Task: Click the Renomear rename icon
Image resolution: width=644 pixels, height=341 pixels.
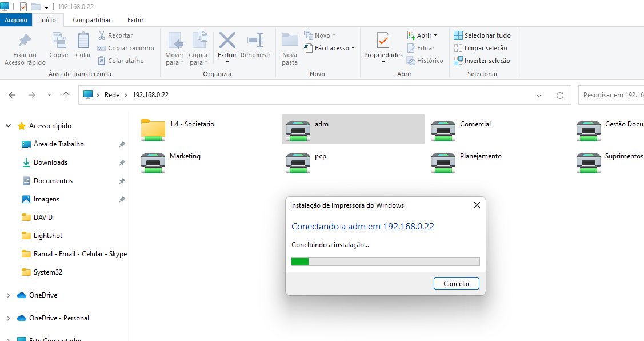Action: coord(255,42)
